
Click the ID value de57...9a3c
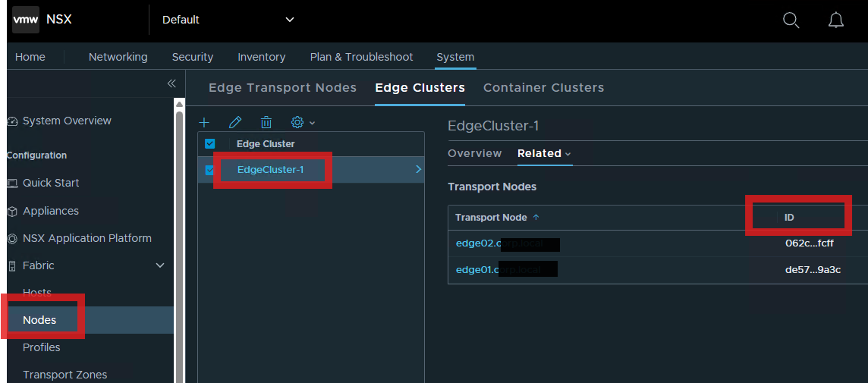pyautogui.click(x=813, y=269)
